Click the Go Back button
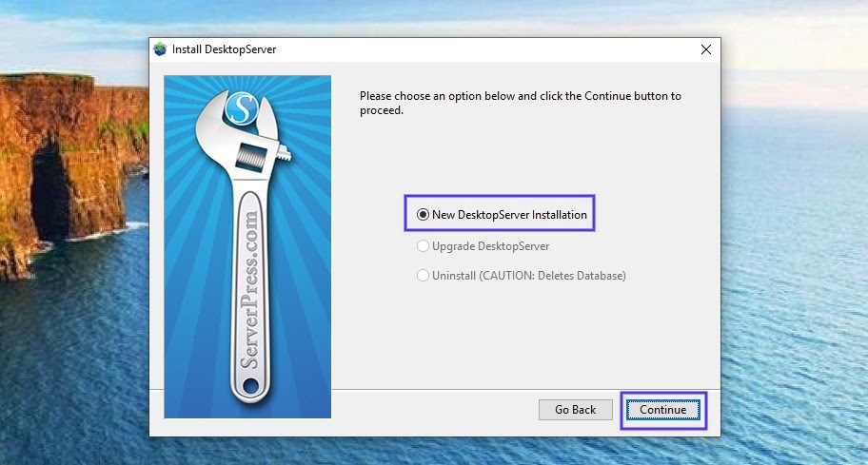This screenshot has width=868, height=465. [x=575, y=410]
